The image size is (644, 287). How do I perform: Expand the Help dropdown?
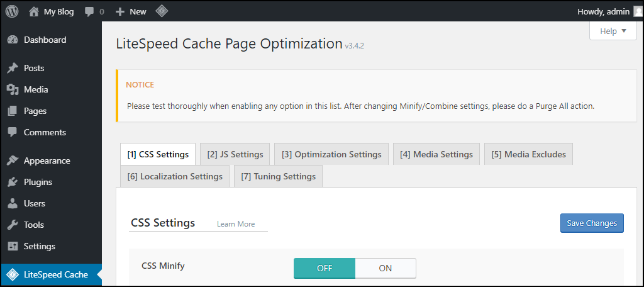[613, 31]
